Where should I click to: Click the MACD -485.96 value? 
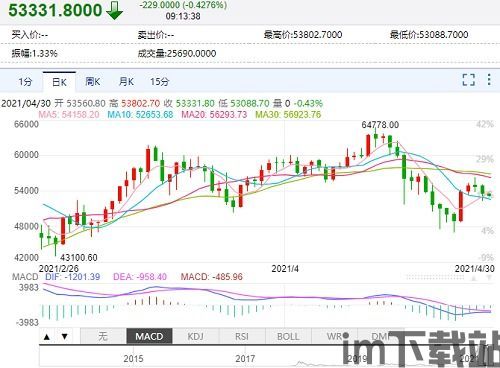[x=212, y=277]
